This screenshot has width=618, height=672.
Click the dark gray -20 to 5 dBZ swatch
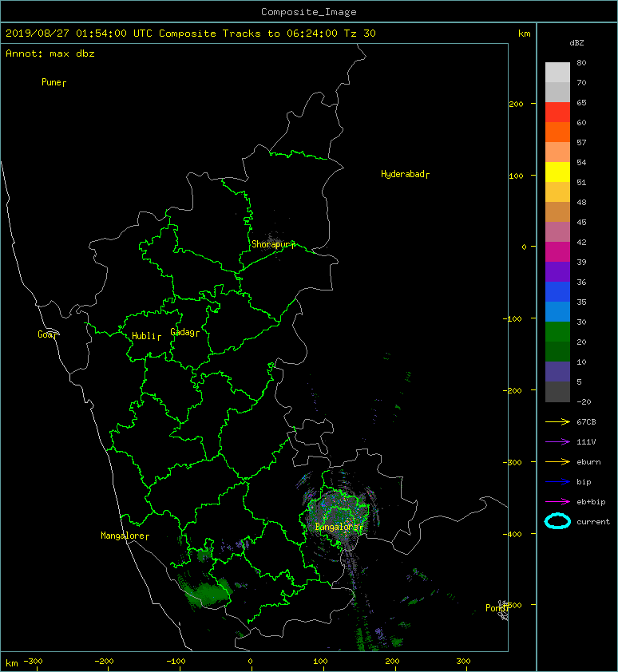pos(557,392)
